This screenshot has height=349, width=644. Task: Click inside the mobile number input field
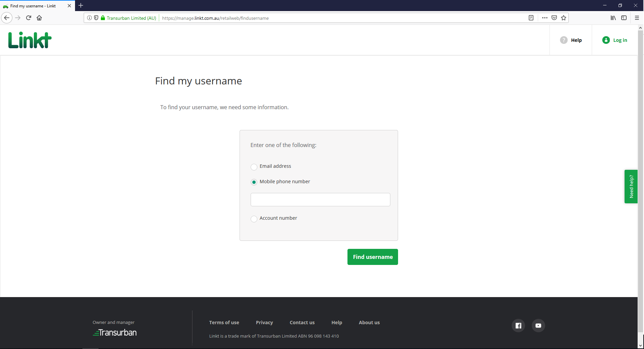point(320,200)
